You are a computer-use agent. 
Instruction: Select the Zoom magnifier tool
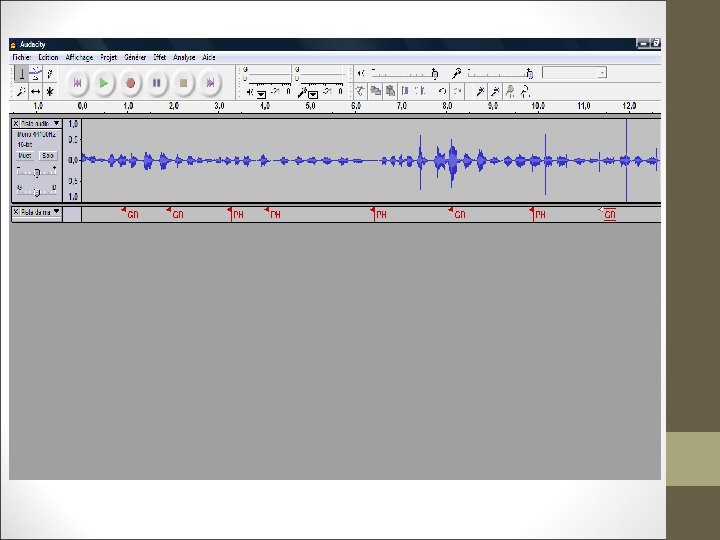21,91
